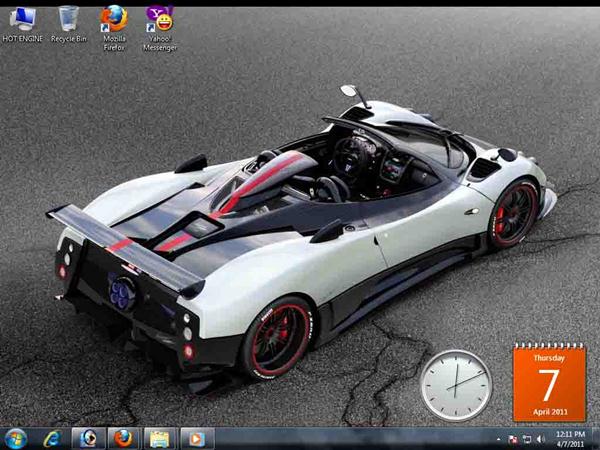Click the 12:11 PM taskbar clock
600x450 pixels.
pyautogui.click(x=570, y=438)
